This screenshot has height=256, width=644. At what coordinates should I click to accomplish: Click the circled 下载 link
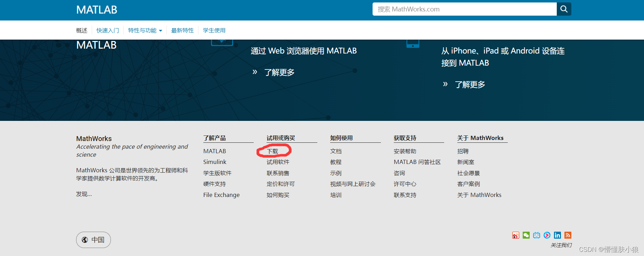[272, 151]
